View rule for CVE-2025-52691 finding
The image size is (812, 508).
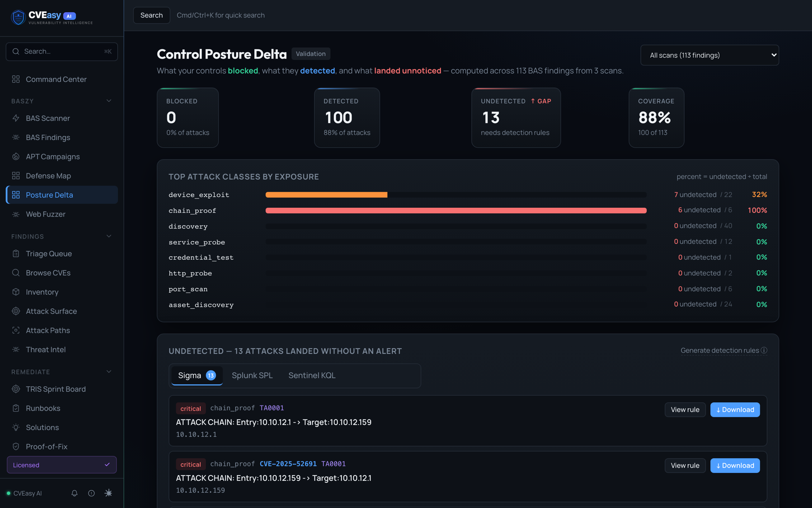point(685,466)
